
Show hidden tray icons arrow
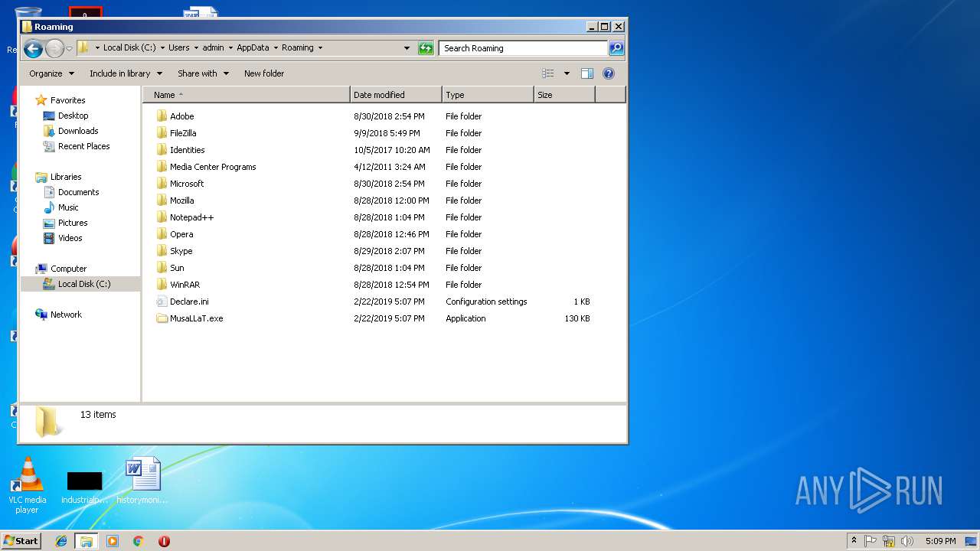pos(854,540)
